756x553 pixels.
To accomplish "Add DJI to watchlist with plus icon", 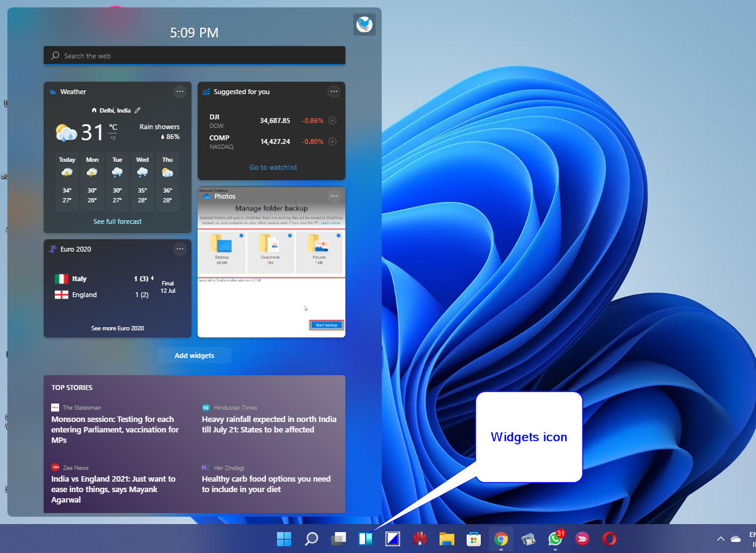I will click(332, 121).
